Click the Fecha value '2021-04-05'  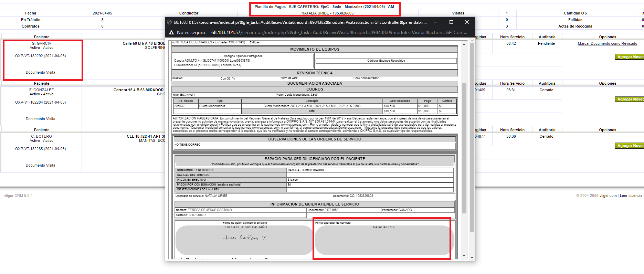tap(102, 13)
